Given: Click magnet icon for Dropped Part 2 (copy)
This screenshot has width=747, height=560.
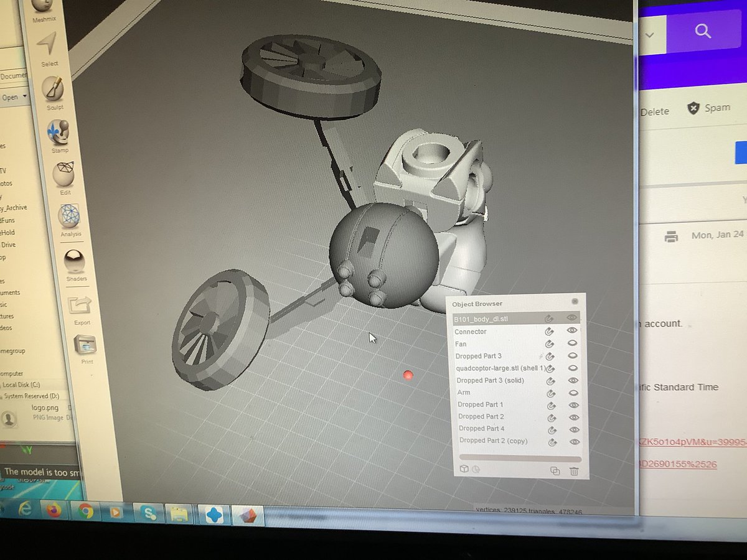Looking at the screenshot, I should [x=552, y=442].
